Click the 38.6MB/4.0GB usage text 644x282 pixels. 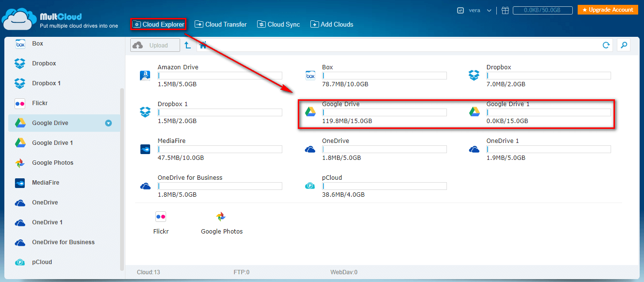coord(343,195)
